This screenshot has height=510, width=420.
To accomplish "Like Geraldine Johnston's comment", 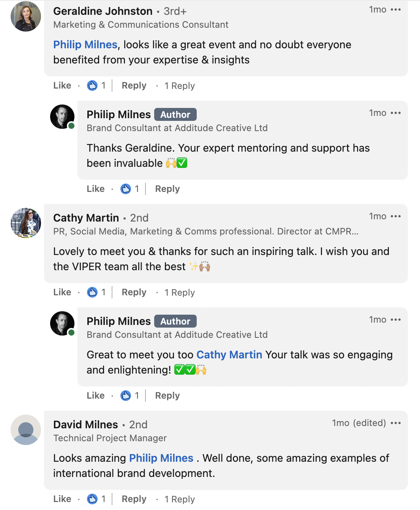I will [x=62, y=86].
